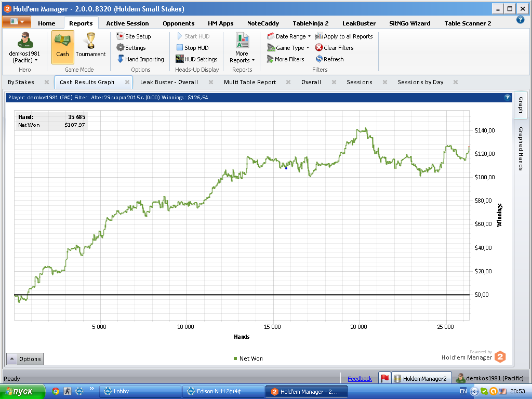Viewport: 532px width, 399px height.
Task: Expand the Date Range filter
Action: point(289,36)
